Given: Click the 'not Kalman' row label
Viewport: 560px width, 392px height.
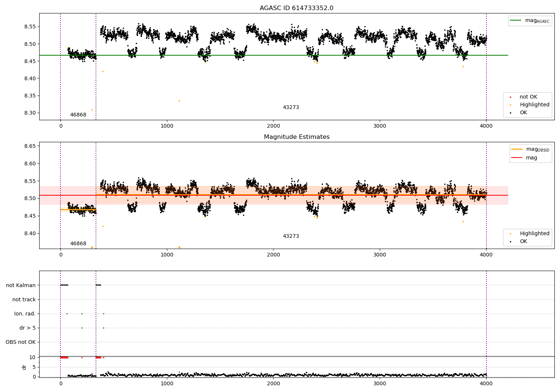Looking at the screenshot, I should tap(21, 286).
